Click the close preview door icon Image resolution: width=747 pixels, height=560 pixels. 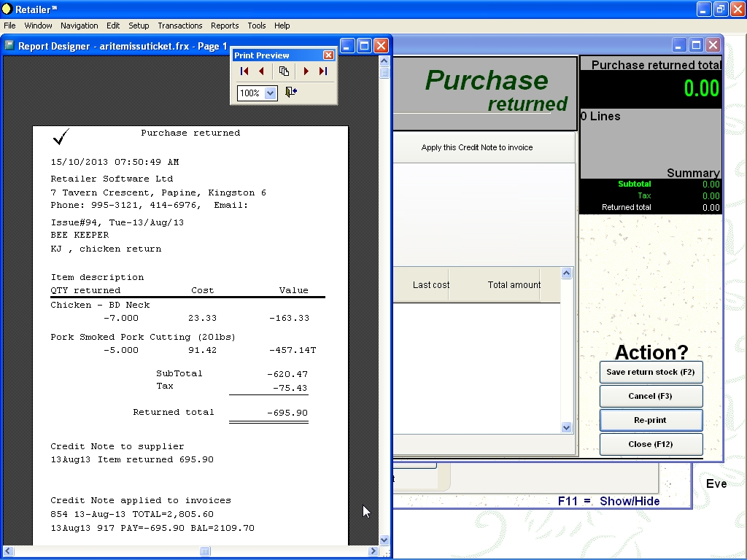coord(291,93)
